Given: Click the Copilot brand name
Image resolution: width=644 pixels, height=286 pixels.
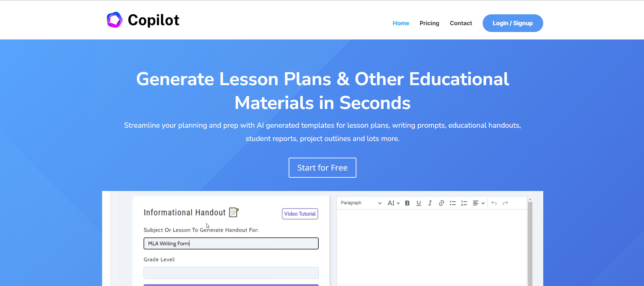Looking at the screenshot, I should pos(154,20).
